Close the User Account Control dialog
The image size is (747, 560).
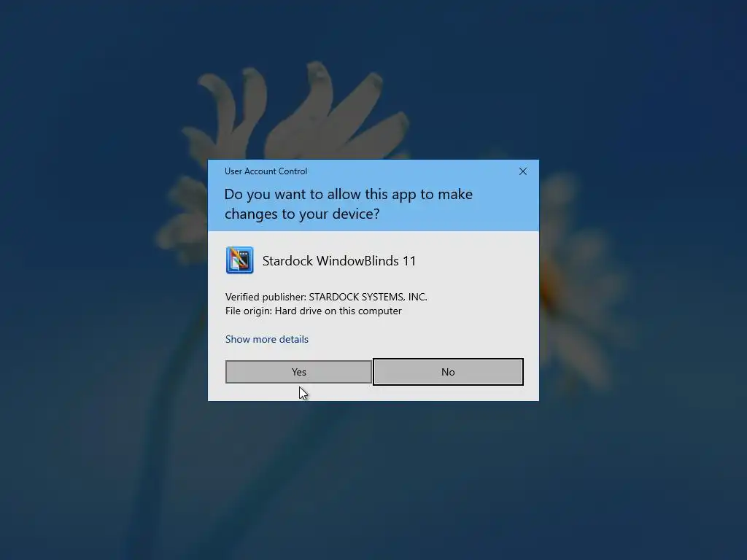(522, 171)
